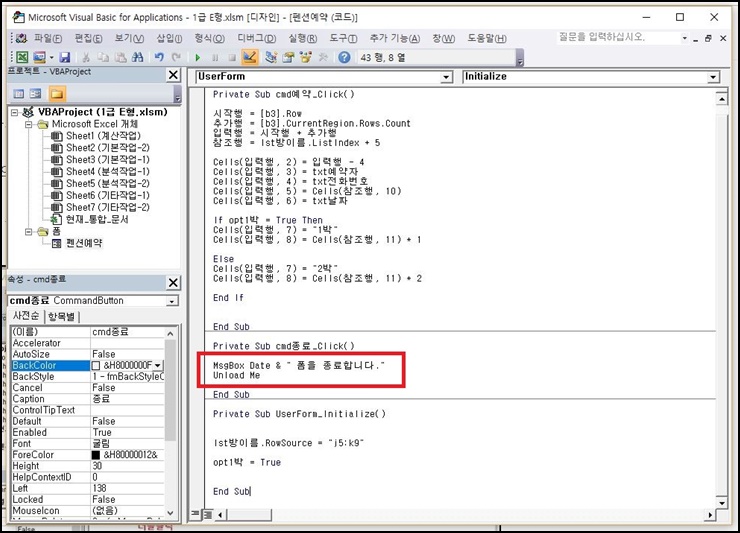Click the BackColor white color swatch

coord(96,365)
